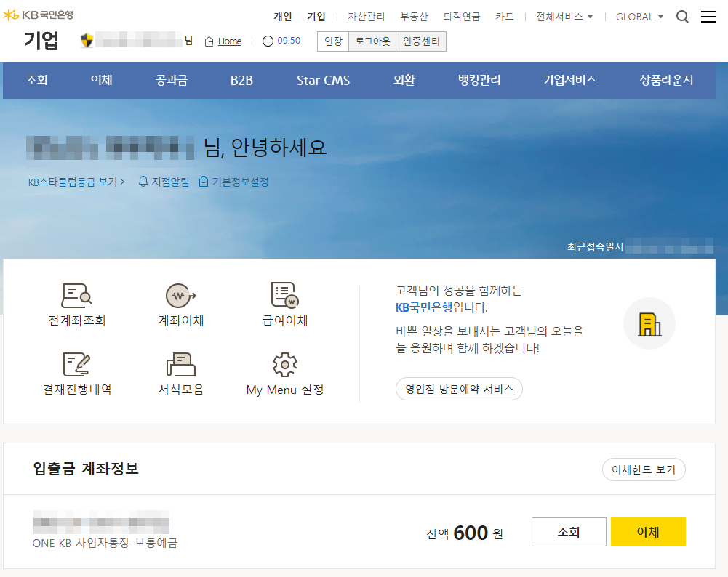Viewport: 728px width, 577px height.
Task: Click the KB국민은행 logo
Action: click(38, 15)
